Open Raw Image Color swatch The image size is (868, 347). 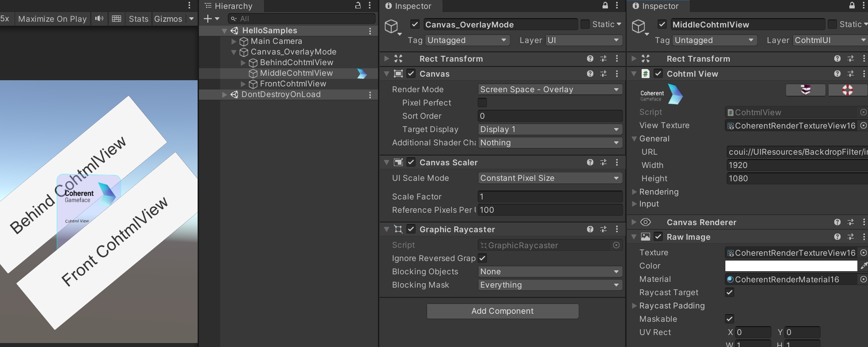coord(791,266)
